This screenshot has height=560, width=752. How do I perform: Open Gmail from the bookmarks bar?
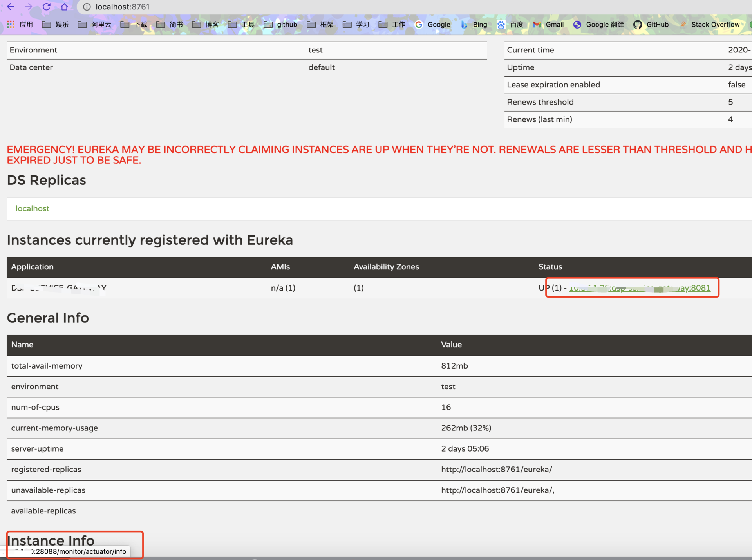548,24
